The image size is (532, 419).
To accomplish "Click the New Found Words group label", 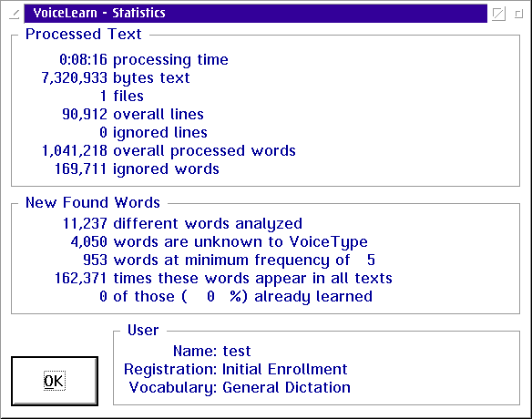I will [x=93, y=202].
